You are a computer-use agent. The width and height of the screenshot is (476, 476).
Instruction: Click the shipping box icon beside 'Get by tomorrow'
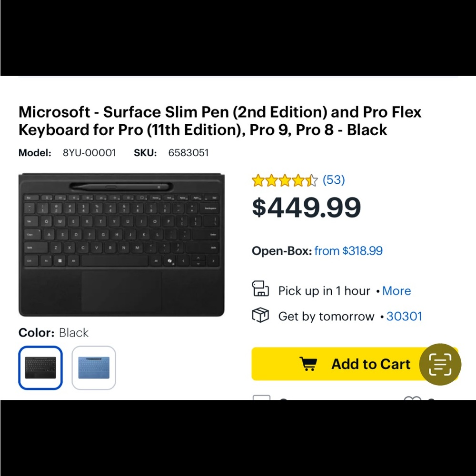pyautogui.click(x=260, y=315)
